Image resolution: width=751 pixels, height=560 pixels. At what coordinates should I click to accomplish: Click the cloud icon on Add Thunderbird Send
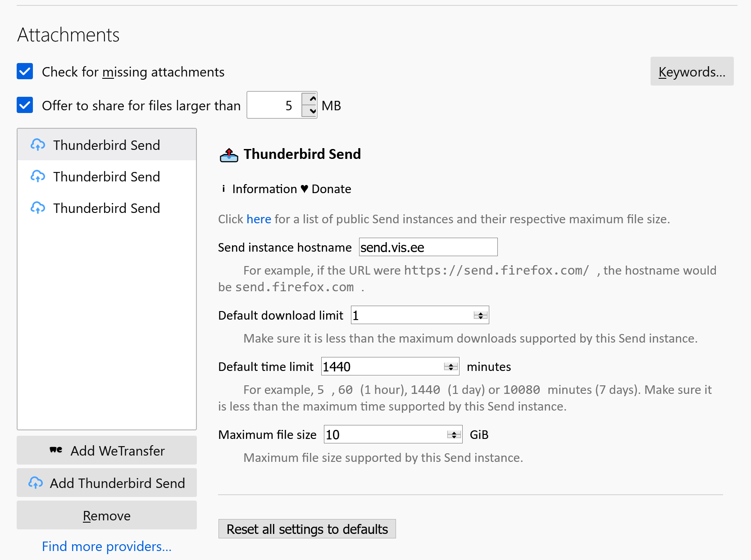pos(36,483)
